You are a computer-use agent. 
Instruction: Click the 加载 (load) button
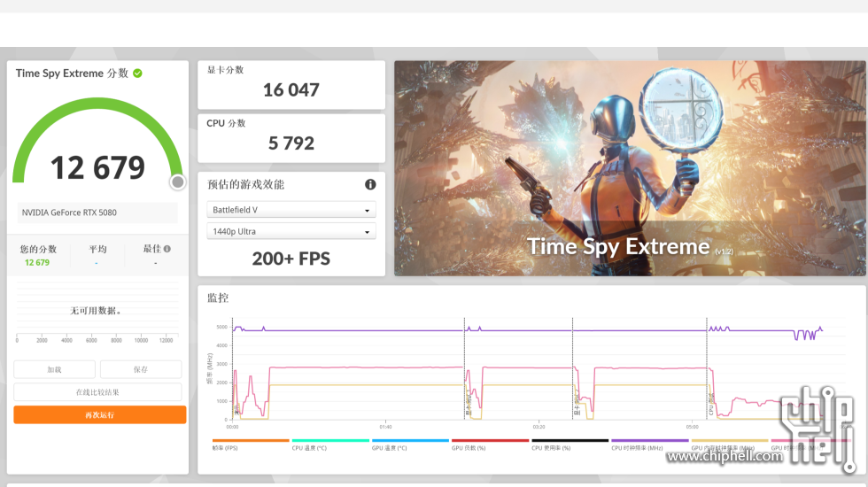coord(54,369)
